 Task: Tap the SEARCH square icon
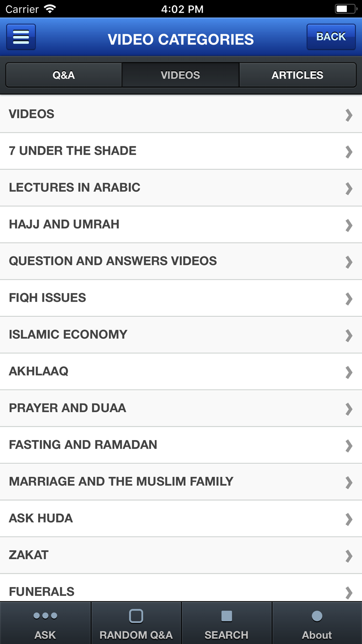[x=227, y=616]
